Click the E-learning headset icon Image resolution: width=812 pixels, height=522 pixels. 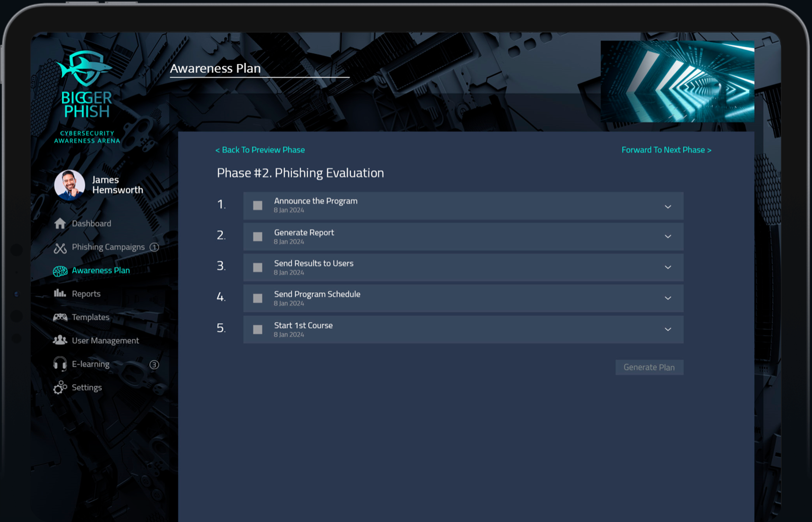click(60, 364)
